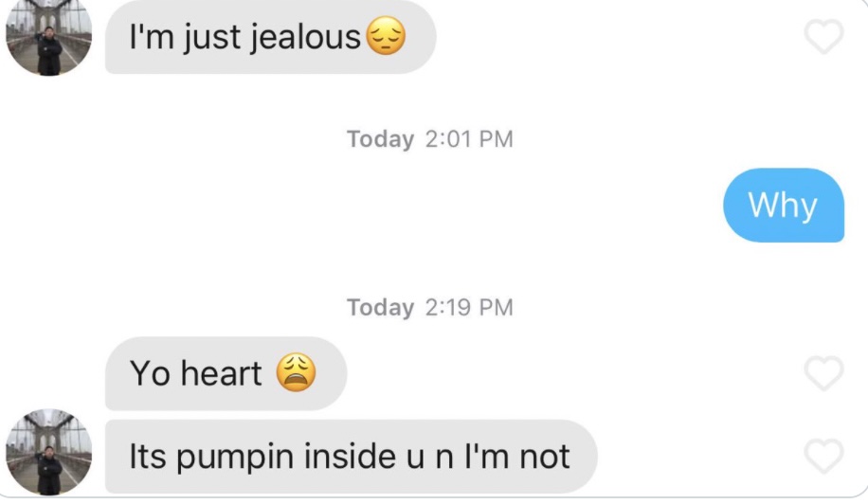The height and width of the screenshot is (504, 868).
Task: Select the "Yo heart" message bubble
Action: (226, 373)
